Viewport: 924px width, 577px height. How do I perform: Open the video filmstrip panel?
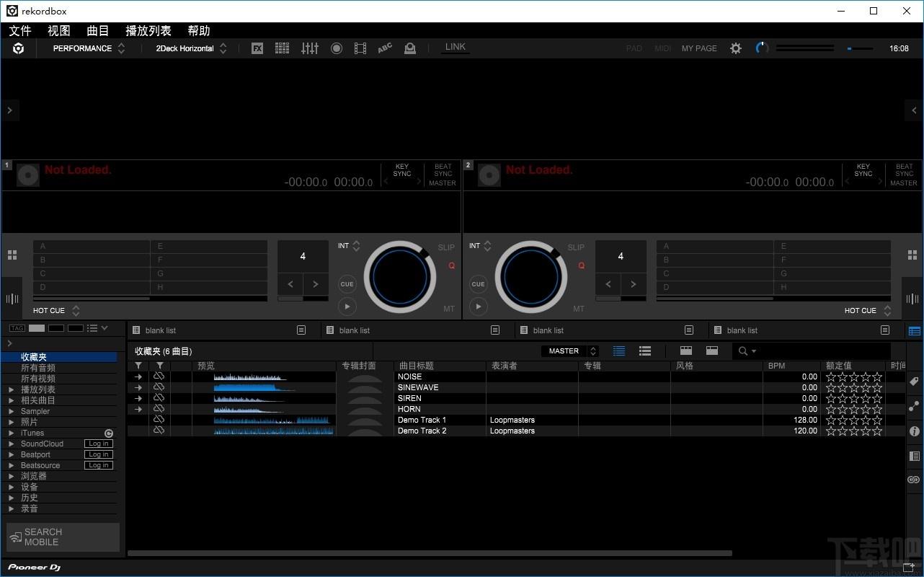click(360, 48)
